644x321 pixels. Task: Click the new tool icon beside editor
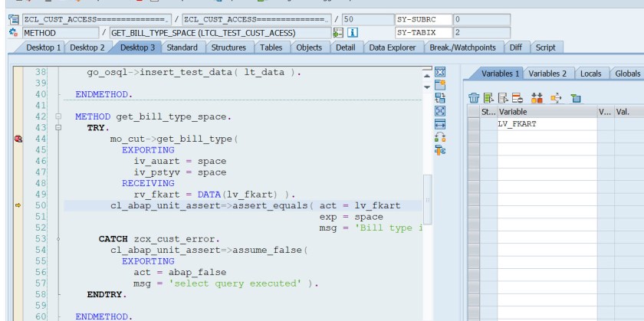(440, 85)
